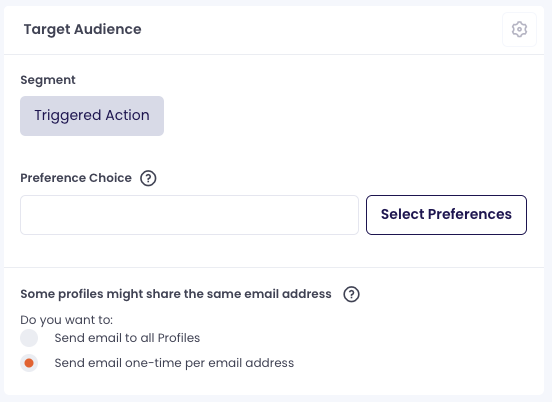
Task: Click the 'Send email one-time per email address' label
Action: pyautogui.click(x=174, y=363)
